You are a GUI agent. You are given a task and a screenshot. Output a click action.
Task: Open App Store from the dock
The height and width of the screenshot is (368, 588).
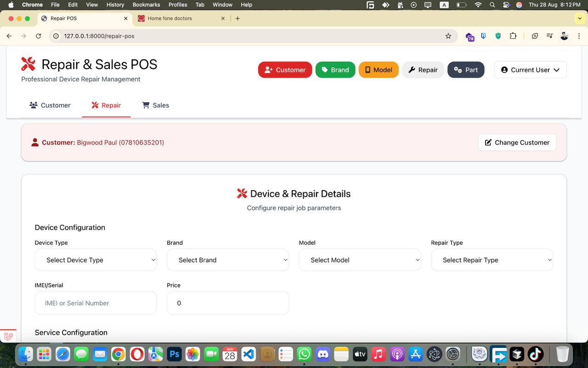[x=416, y=354]
